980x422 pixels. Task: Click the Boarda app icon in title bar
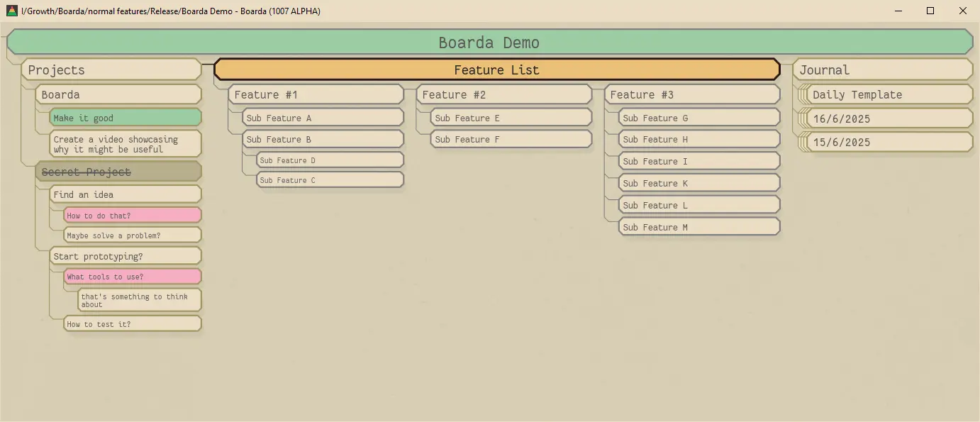click(11, 11)
